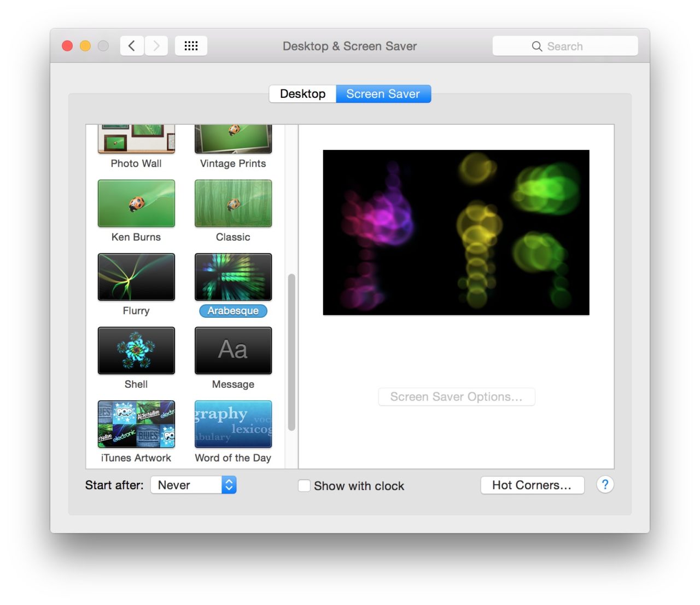Click the iTunes Artwork label

(136, 458)
